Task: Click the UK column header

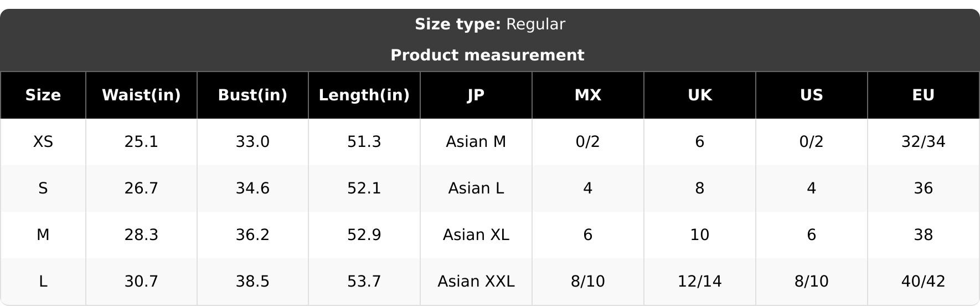Action: 700,95
